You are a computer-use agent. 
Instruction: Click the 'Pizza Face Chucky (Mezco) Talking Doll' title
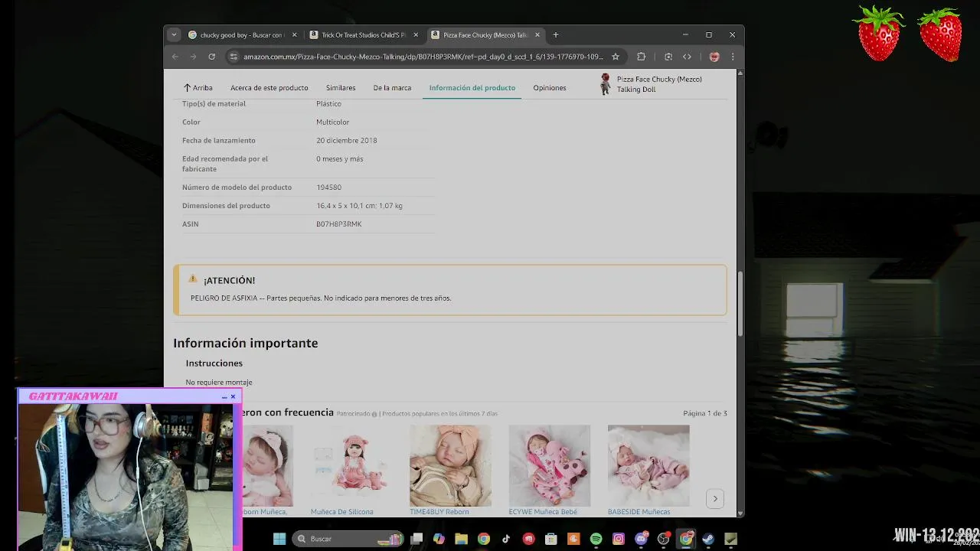(x=659, y=84)
